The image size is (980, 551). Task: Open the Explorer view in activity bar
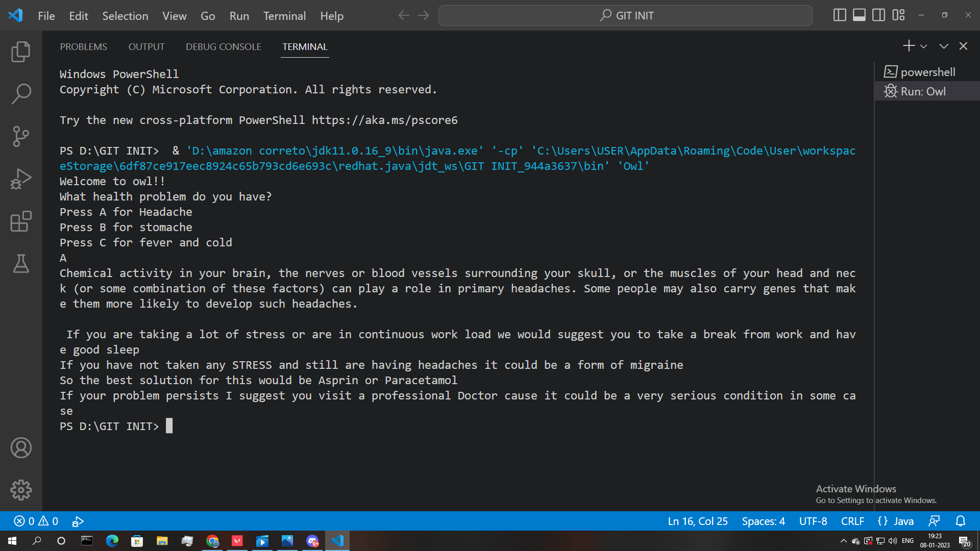coord(21,52)
